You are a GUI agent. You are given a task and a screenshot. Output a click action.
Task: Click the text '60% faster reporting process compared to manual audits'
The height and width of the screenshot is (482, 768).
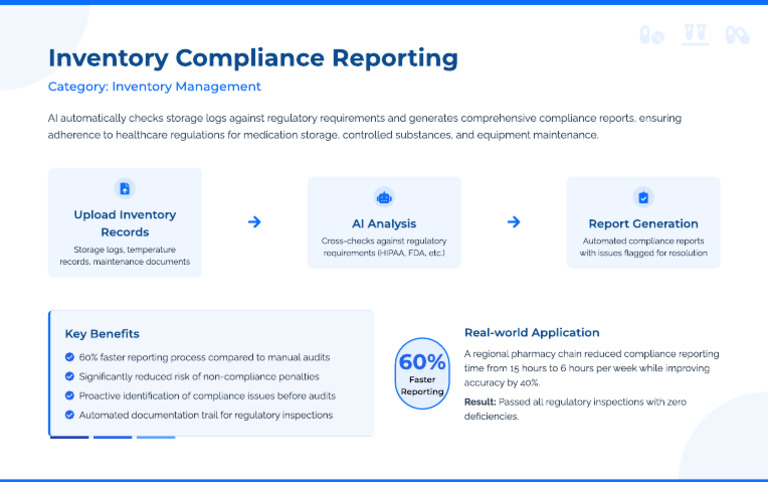pos(204,357)
